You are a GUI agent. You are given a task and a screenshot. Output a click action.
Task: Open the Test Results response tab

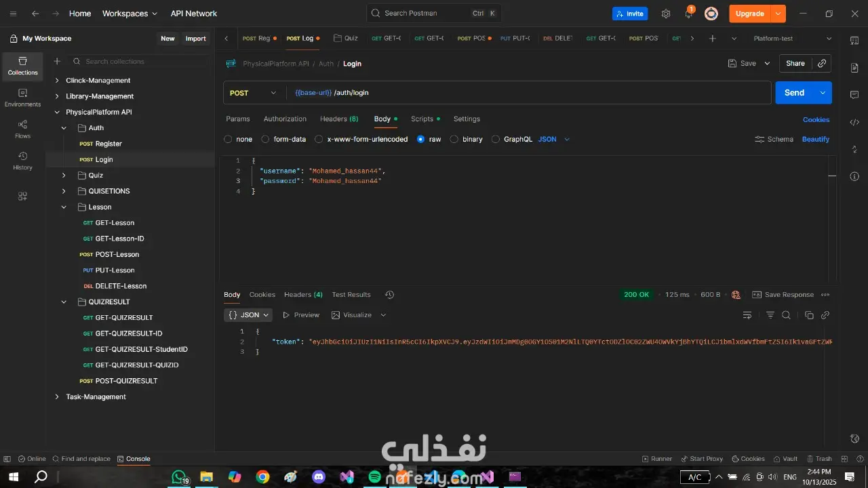(351, 295)
